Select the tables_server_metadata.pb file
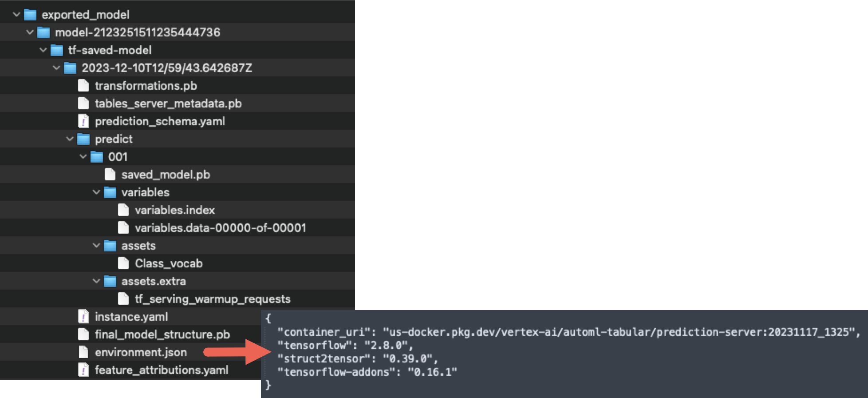868x398 pixels. (x=169, y=103)
